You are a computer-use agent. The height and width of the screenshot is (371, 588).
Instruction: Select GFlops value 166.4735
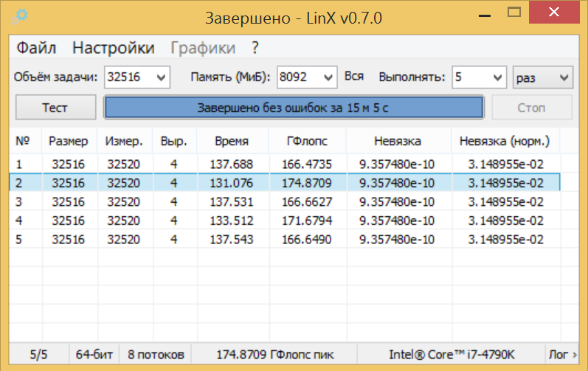pos(307,164)
